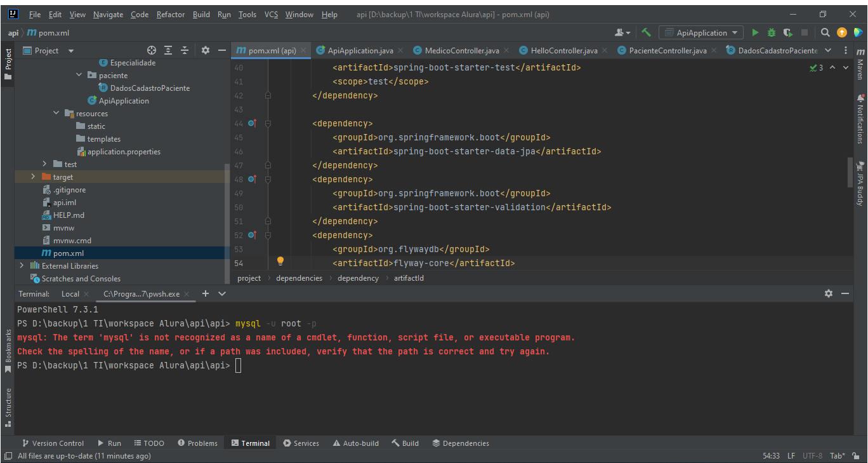Viewport: 868px width, 463px height.
Task: Click the LF line separator indicator
Action: (x=791, y=456)
